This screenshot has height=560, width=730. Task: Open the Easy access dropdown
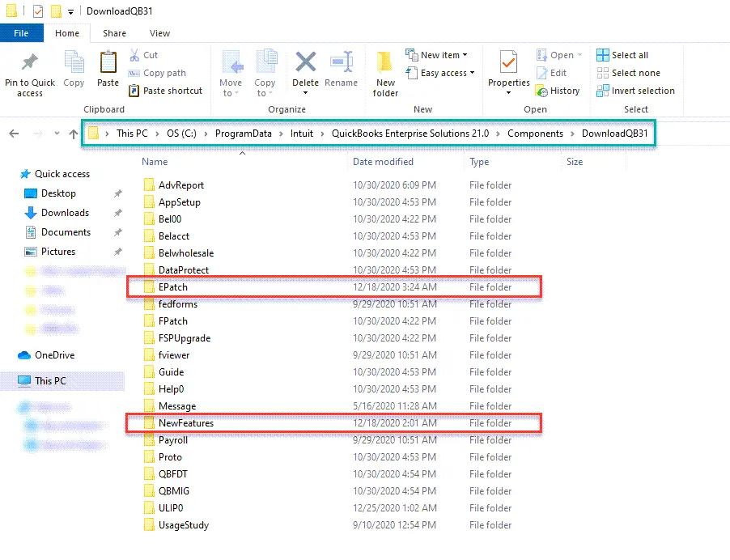point(440,73)
